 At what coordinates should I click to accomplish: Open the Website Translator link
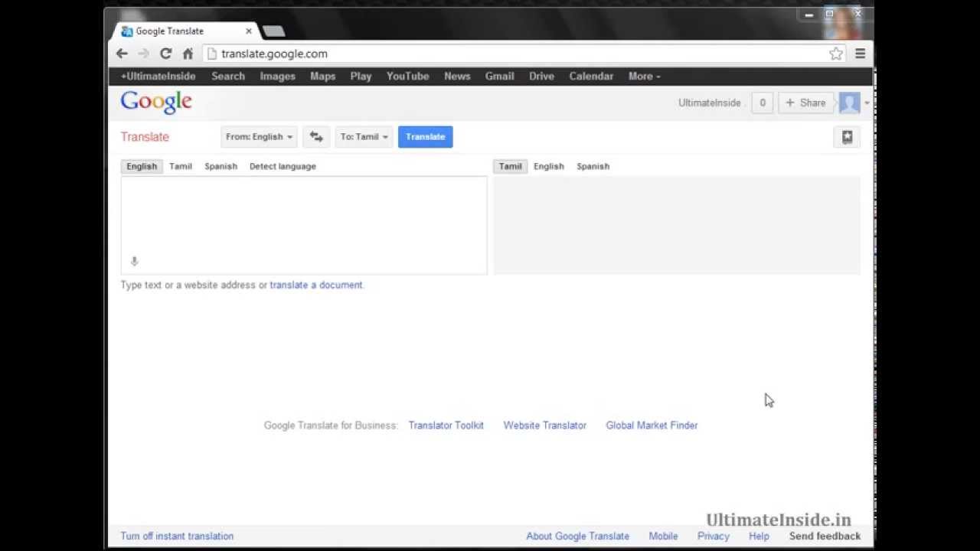(544, 425)
